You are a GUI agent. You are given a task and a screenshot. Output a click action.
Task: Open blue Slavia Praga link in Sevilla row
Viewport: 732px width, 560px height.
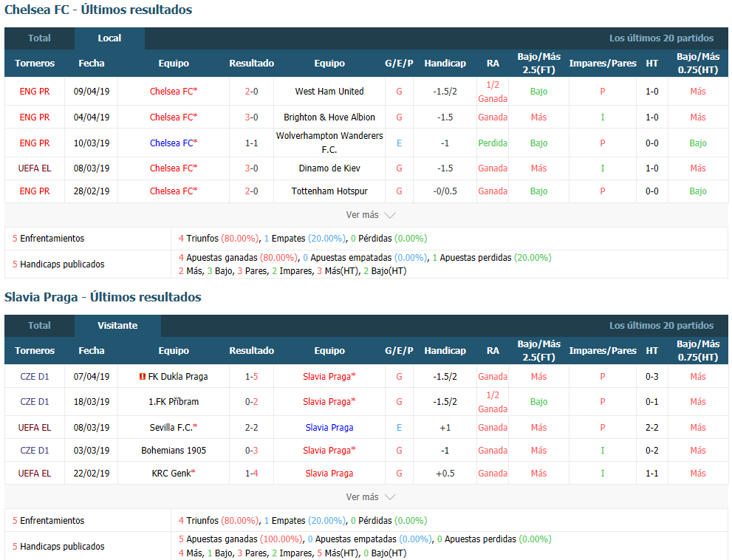coord(329,427)
